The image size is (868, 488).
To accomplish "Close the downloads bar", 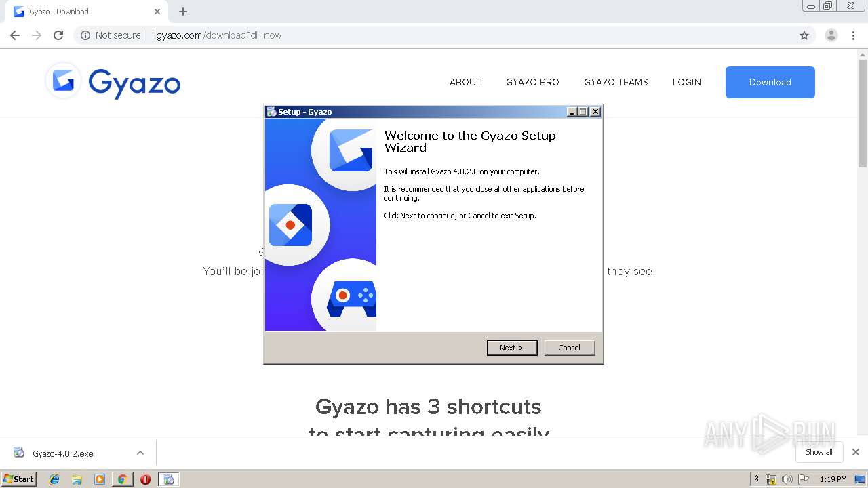I will coord(856,452).
